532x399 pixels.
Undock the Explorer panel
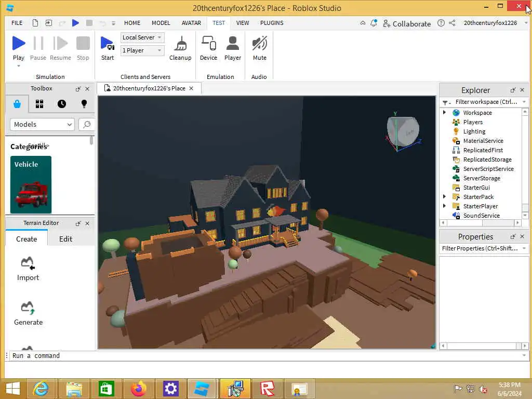tap(513, 90)
